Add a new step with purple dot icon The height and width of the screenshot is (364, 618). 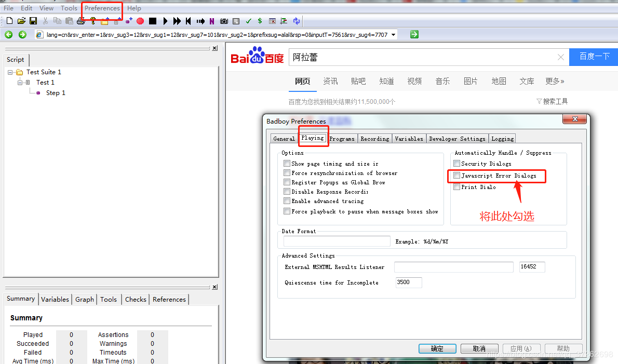coord(129,21)
